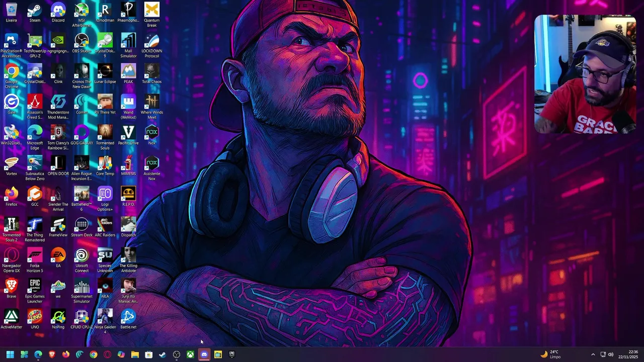Select the Quantum Break desktop icon
This screenshot has width=644, height=362.
coord(152,15)
